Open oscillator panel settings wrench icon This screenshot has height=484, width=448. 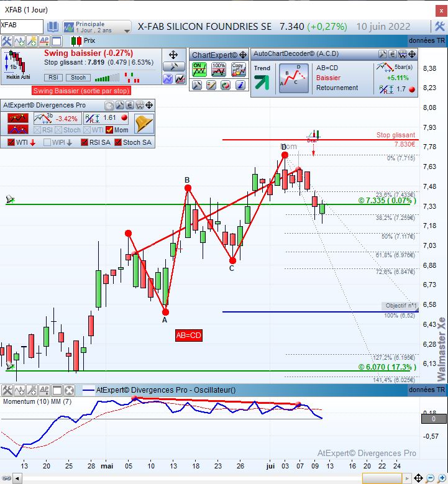click(7, 390)
